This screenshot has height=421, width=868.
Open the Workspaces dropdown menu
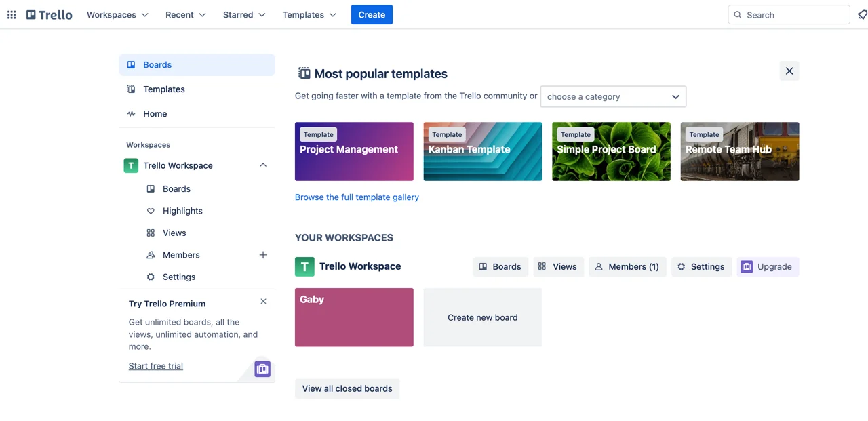tap(117, 14)
